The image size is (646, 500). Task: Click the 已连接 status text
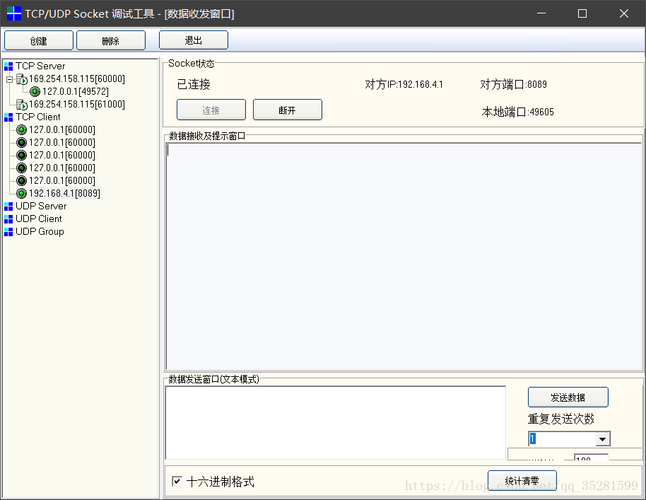194,84
